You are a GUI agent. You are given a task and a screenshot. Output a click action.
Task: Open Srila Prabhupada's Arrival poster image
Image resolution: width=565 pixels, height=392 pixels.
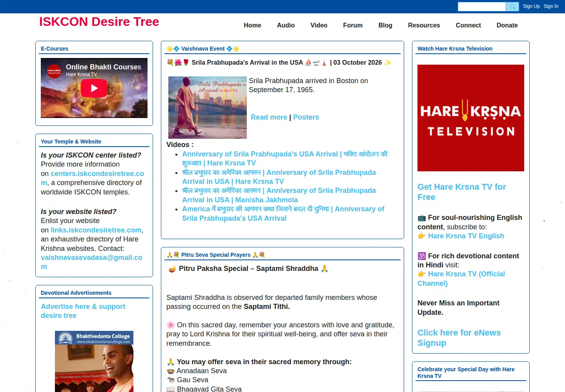[x=208, y=107]
